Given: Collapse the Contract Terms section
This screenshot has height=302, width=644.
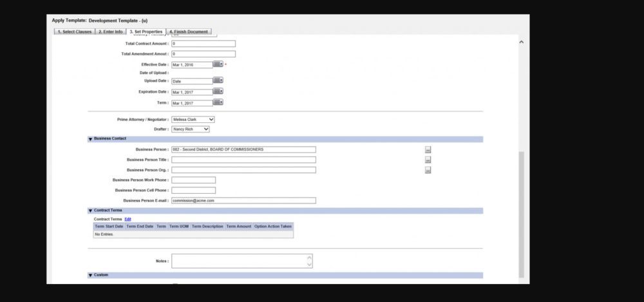Looking at the screenshot, I should click(x=90, y=211).
